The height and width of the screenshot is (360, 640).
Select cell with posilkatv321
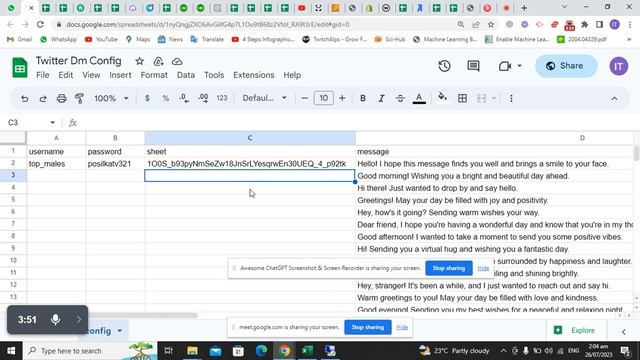click(x=115, y=164)
